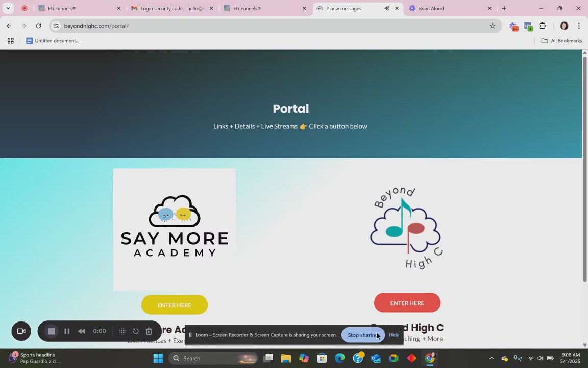Pause the Loom recording
This screenshot has width=588, height=368.
[x=67, y=331]
